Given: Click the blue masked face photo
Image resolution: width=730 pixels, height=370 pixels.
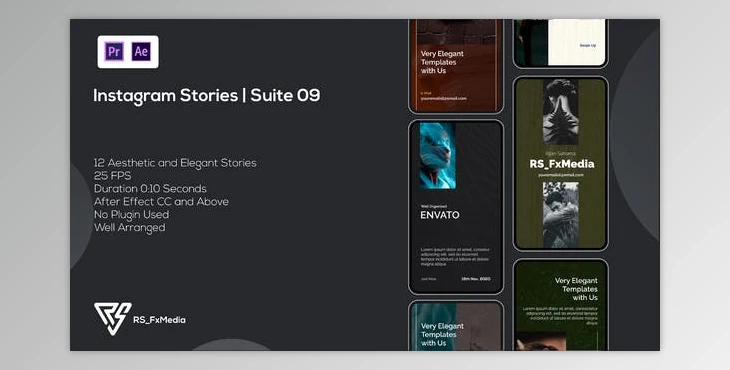Looking at the screenshot, I should pos(438,155).
